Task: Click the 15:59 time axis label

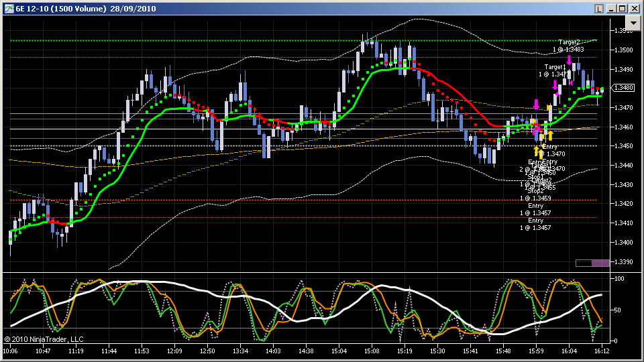Action: click(536, 351)
